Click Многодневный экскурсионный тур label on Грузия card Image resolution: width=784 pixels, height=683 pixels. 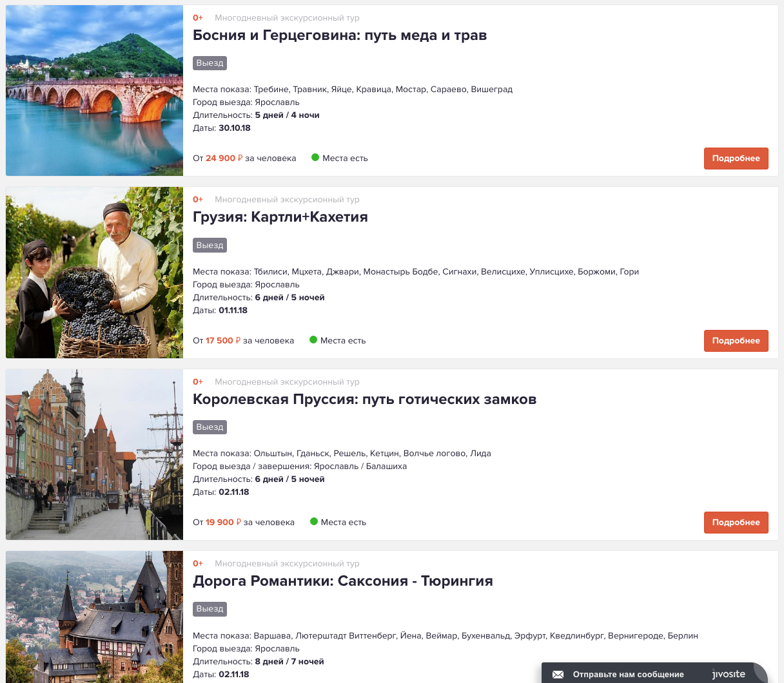tap(287, 200)
